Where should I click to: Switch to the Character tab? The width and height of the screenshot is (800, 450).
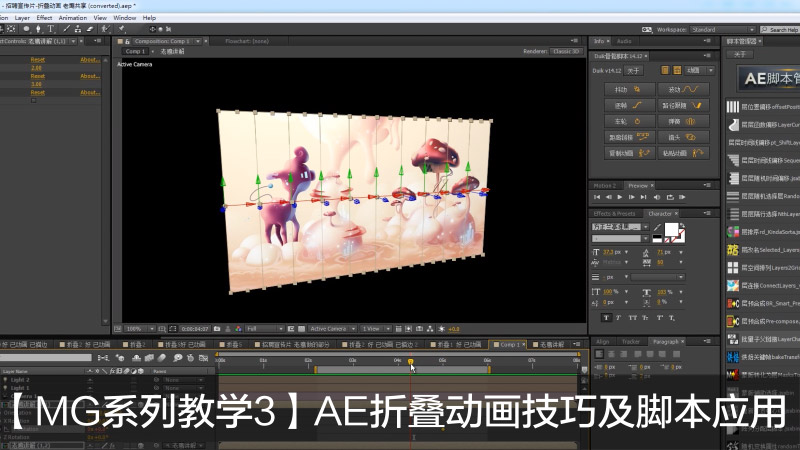pos(660,213)
